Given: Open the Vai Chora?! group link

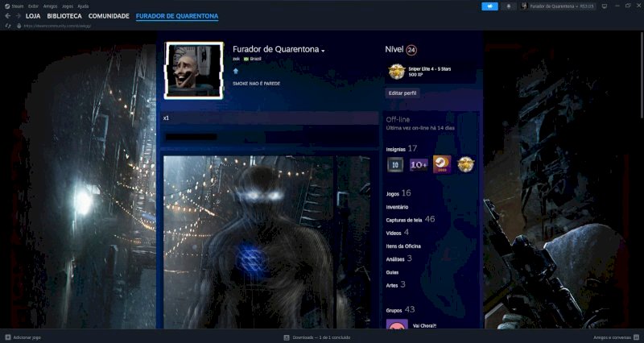Looking at the screenshot, I should point(425,325).
